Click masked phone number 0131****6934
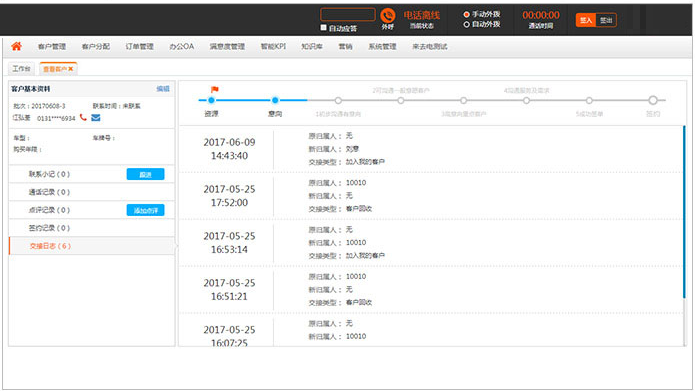The width and height of the screenshot is (695, 391). tap(56, 118)
